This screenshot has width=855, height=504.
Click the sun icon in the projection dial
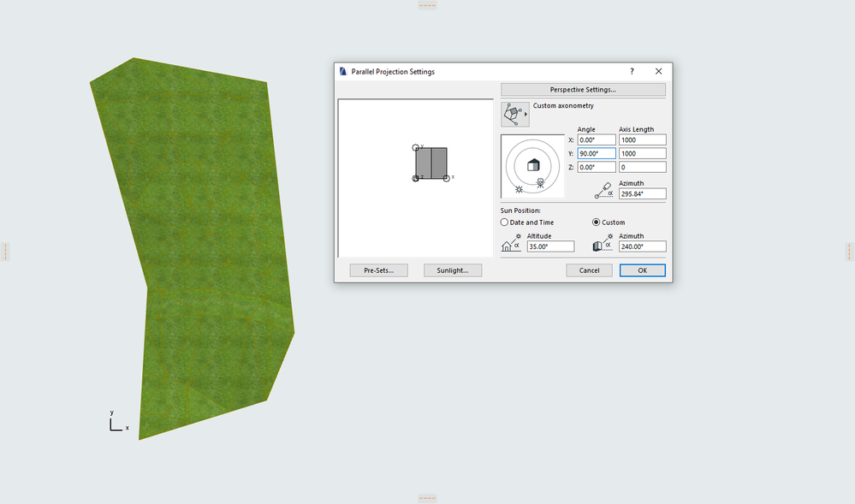point(519,189)
